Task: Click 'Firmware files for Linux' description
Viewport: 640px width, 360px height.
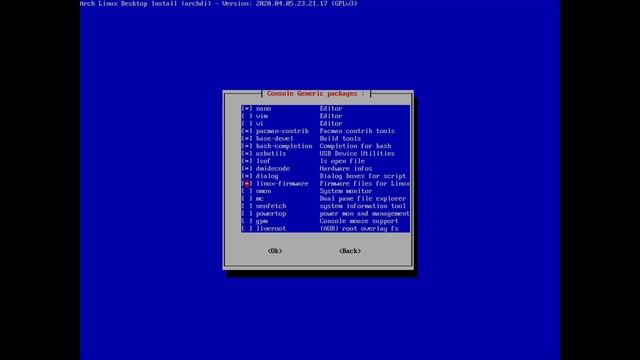Action: coord(364,184)
